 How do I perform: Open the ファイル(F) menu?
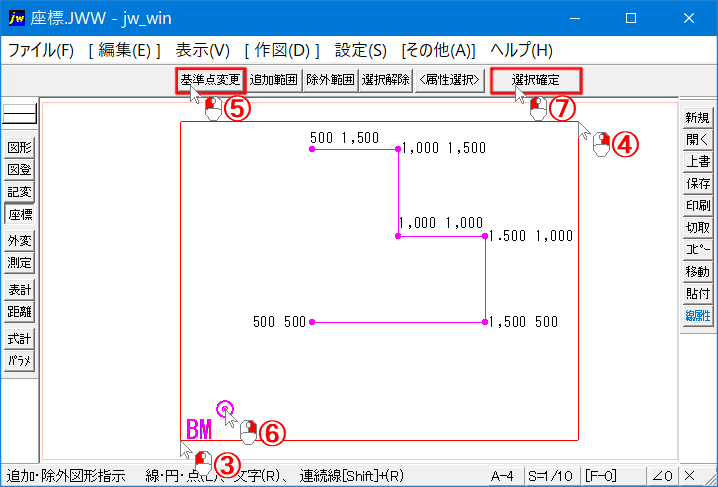pos(41,50)
